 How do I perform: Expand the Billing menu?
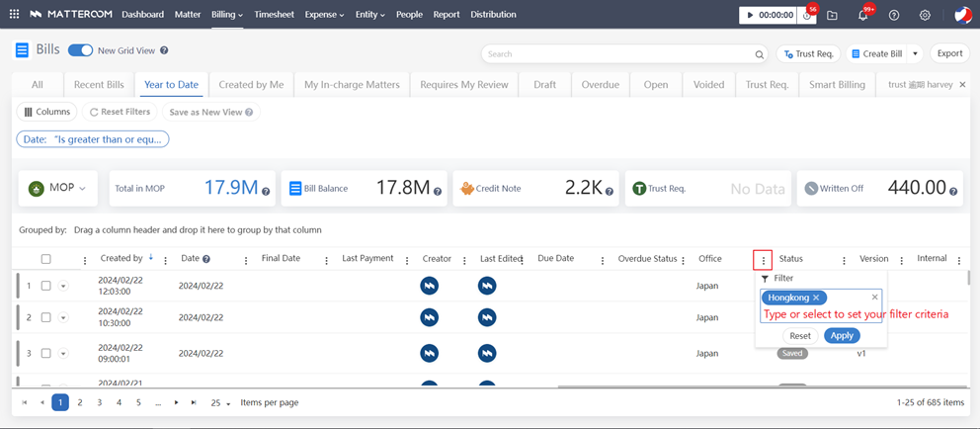pyautogui.click(x=226, y=15)
